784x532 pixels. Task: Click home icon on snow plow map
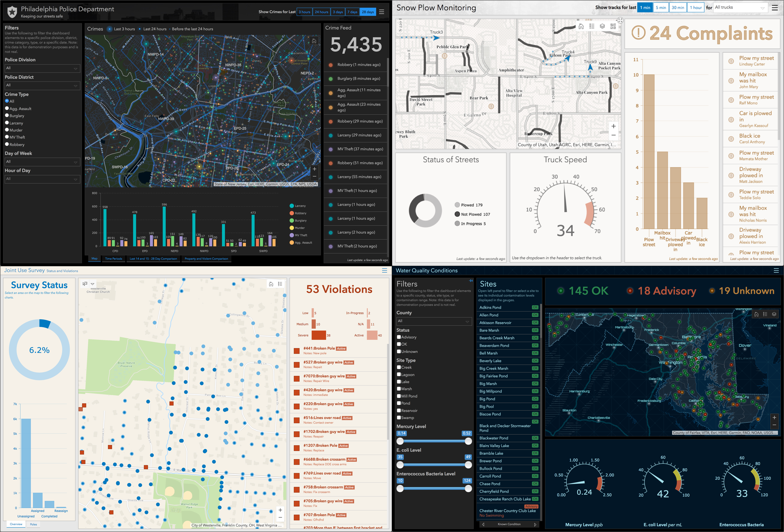581,26
